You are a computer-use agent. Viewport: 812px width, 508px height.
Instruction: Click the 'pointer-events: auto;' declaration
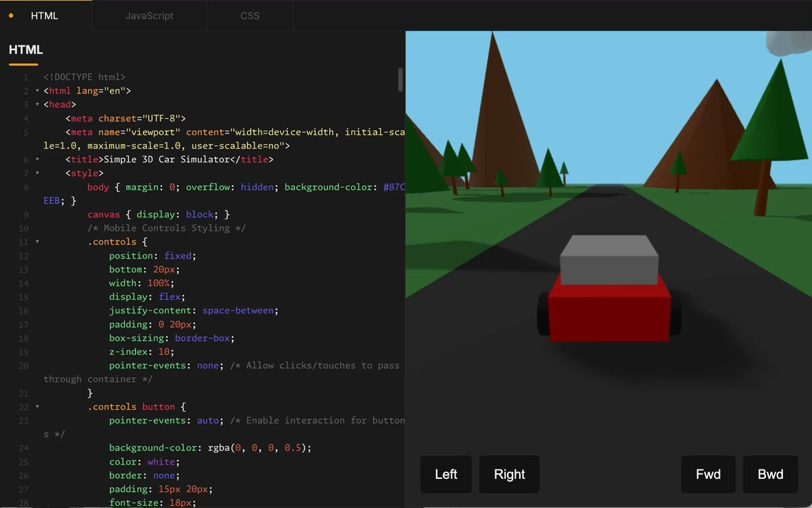[x=166, y=421]
